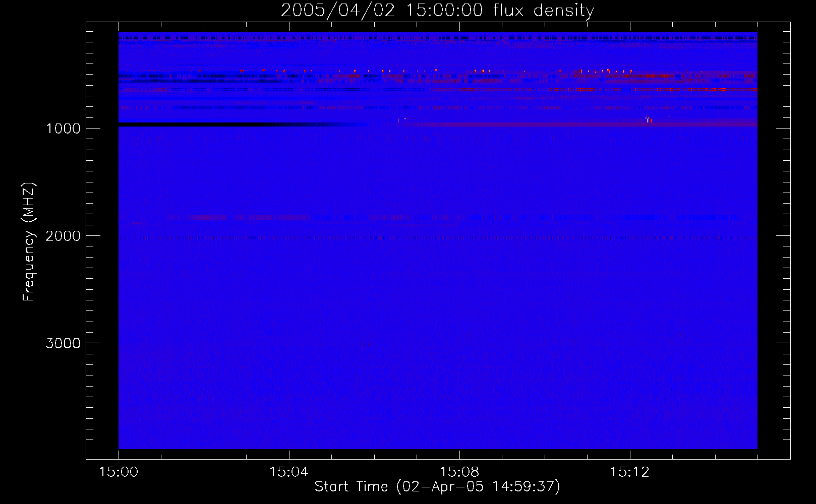Click the plot title "2005/04/02 15:00:00 flux density"
Viewport: 816px width, 504px height.
[437, 11]
